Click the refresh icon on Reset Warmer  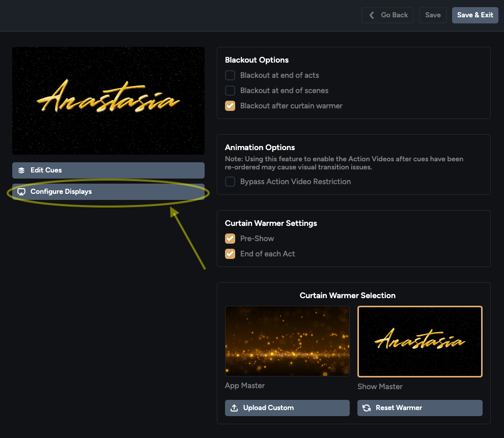point(367,408)
